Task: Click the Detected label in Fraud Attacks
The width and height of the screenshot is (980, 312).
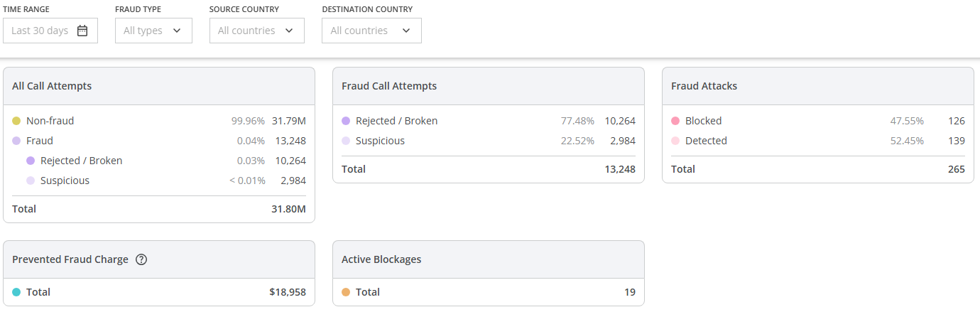Action: pyautogui.click(x=706, y=141)
